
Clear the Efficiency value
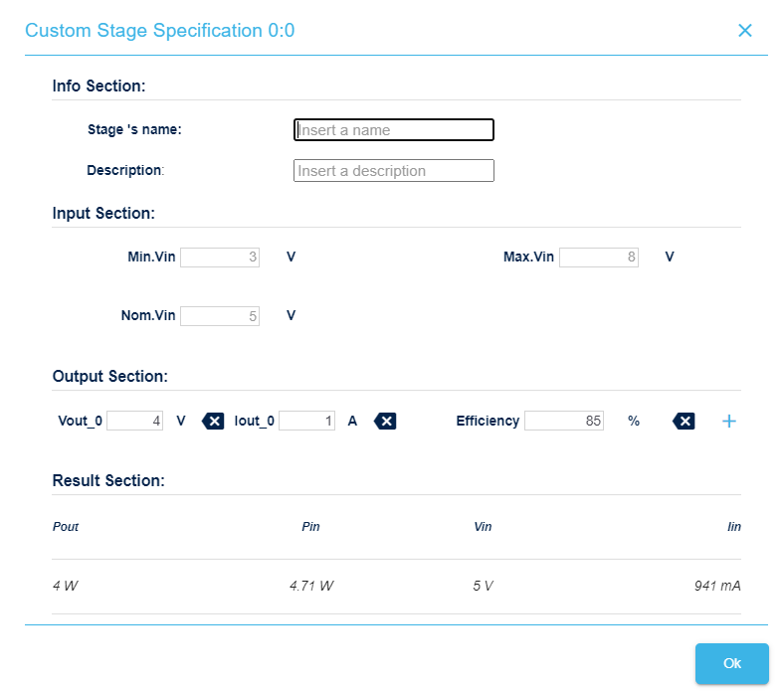(684, 422)
